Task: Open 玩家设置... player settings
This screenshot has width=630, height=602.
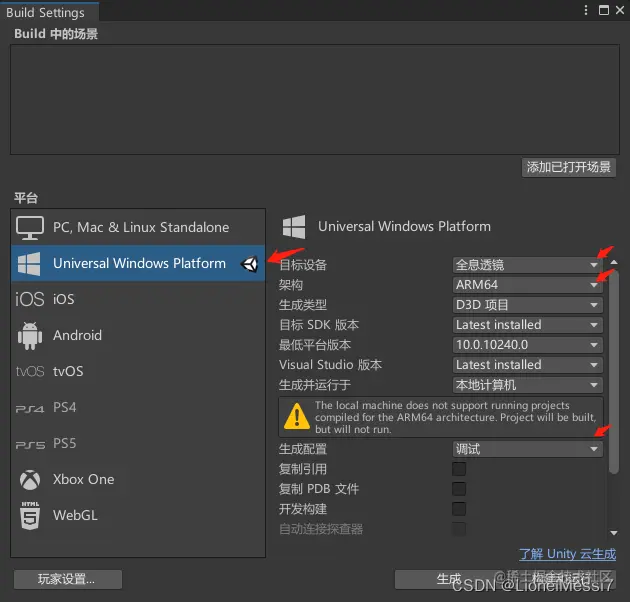Action: click(x=68, y=579)
